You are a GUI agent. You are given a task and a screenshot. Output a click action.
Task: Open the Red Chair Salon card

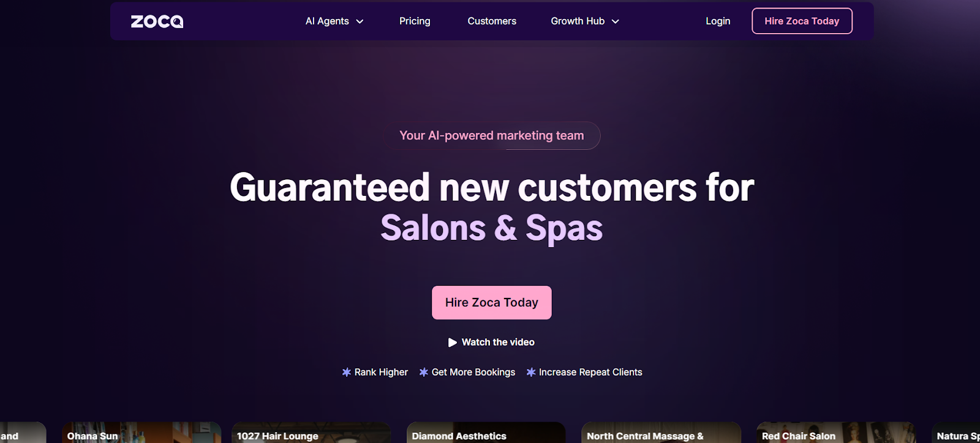(x=836, y=433)
